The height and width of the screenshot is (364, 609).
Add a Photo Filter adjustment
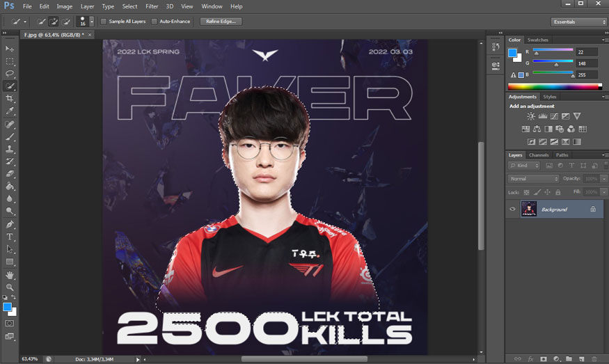coord(560,129)
